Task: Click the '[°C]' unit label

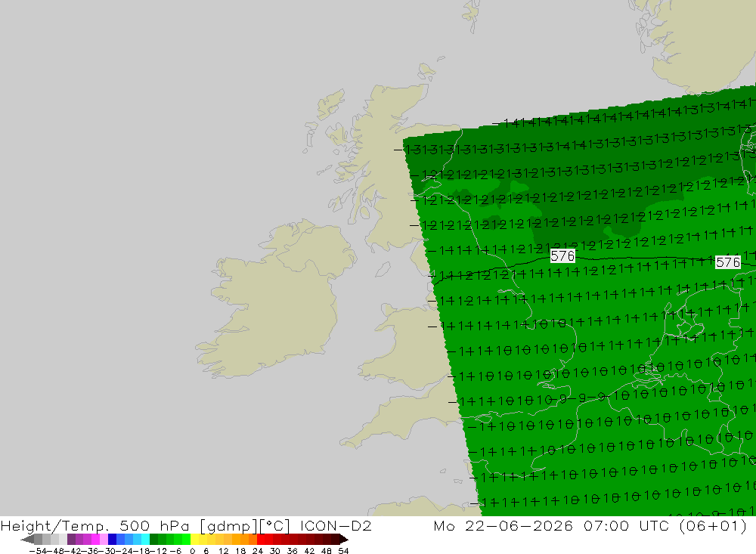Action: click(275, 525)
